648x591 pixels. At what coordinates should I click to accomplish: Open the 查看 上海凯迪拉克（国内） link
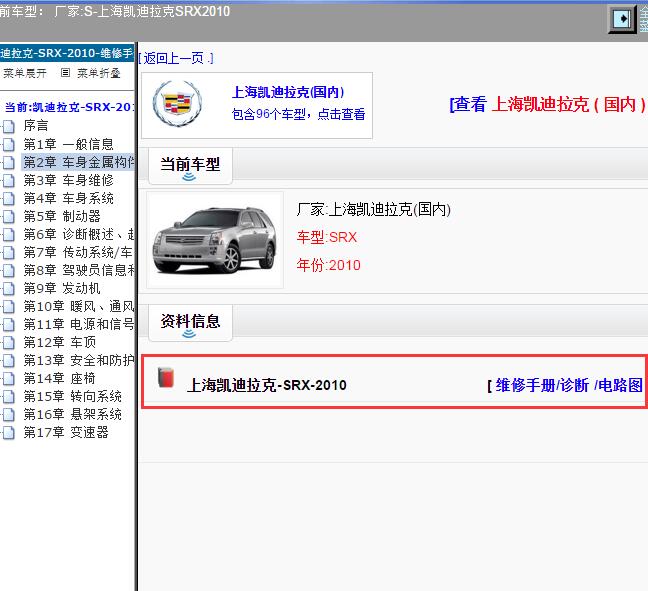coord(548,104)
